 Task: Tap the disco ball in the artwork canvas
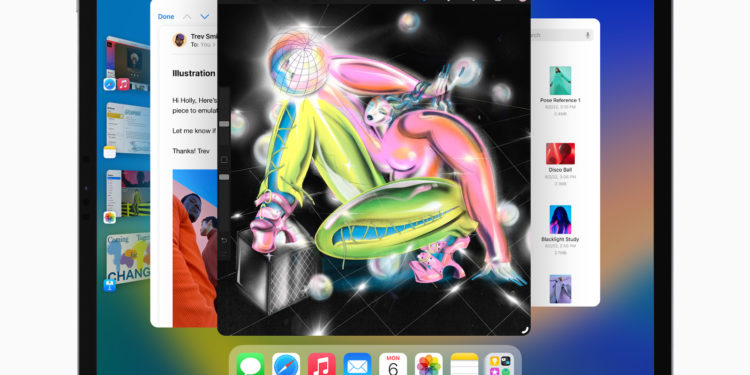click(x=298, y=62)
